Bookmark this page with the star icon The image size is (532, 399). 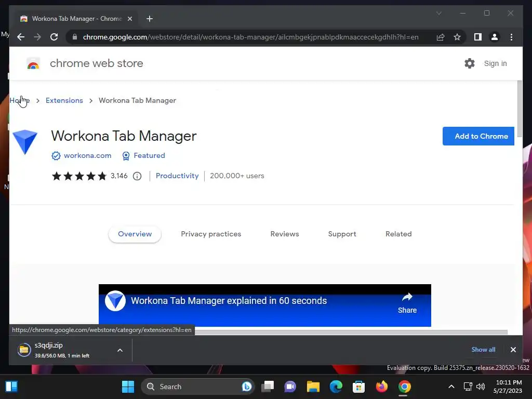[457, 37]
